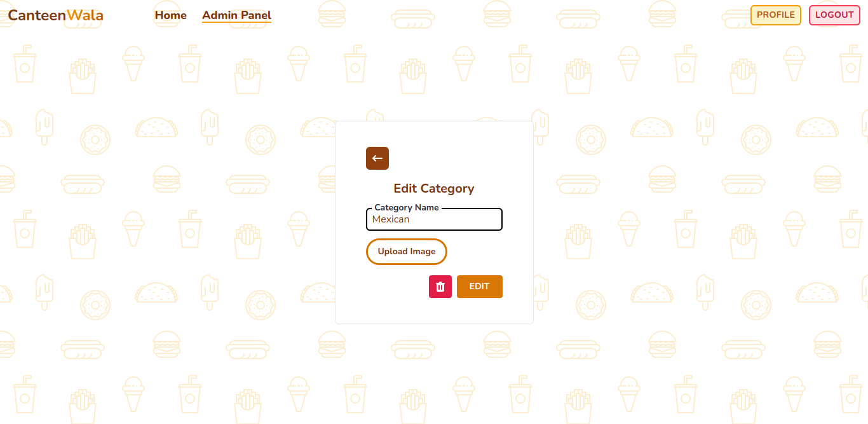Open the home page via the CanteenWala brand icon

tap(55, 15)
